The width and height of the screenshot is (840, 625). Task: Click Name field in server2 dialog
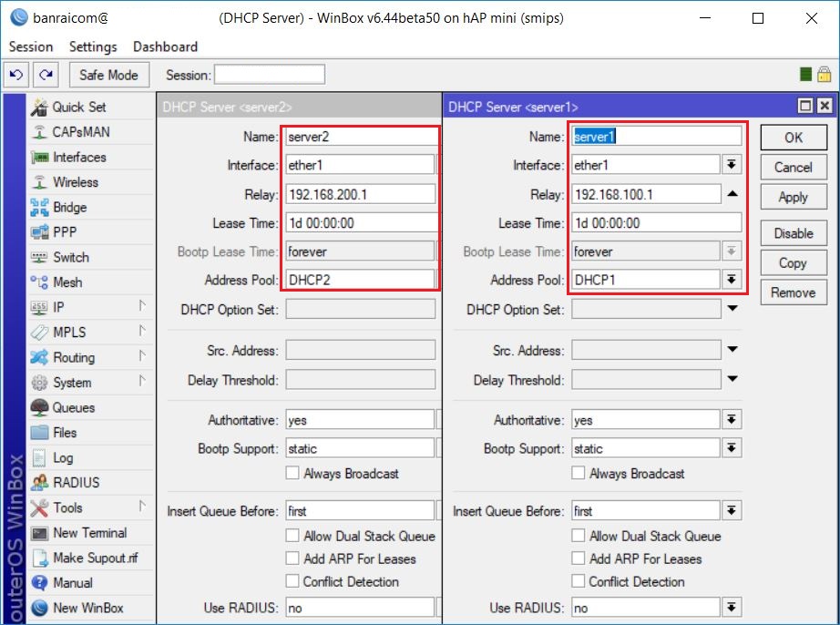click(362, 136)
